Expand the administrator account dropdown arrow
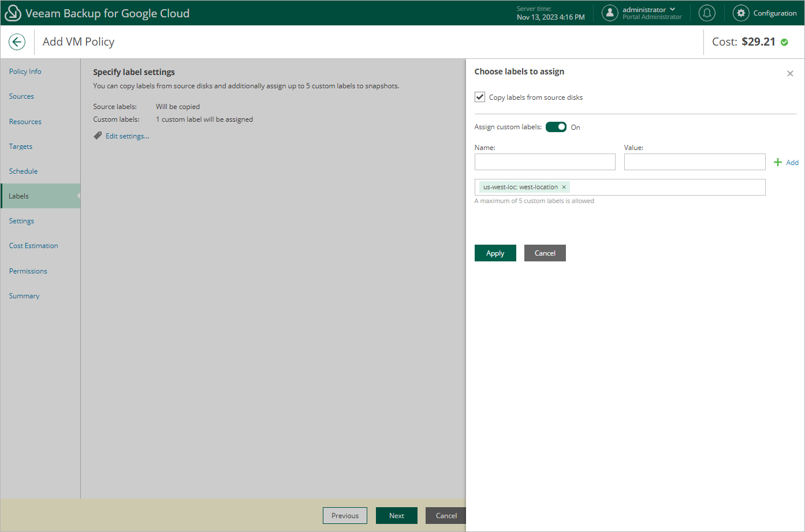Image resolution: width=805 pixels, height=532 pixels. pos(673,9)
